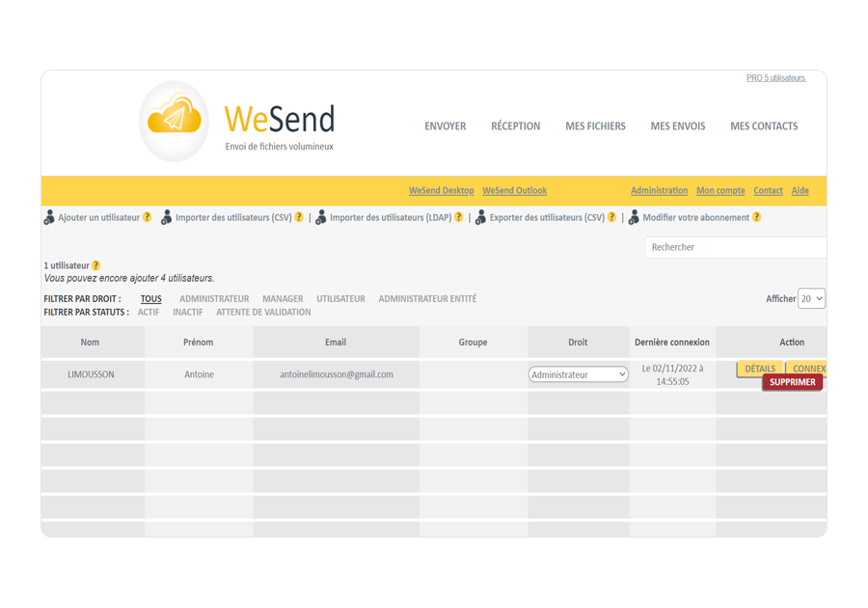This screenshot has height=608, width=868.
Task: Go to the RÉCEPTION section
Action: 515,126
